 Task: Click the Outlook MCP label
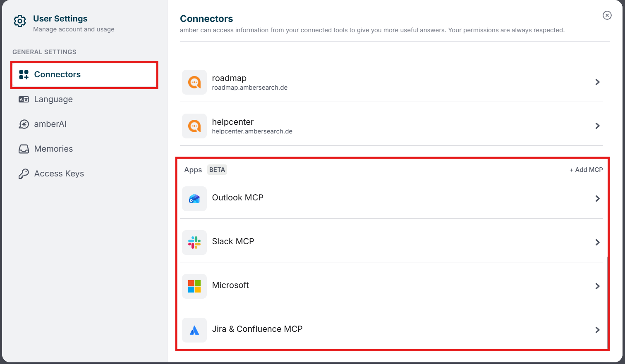[238, 197]
